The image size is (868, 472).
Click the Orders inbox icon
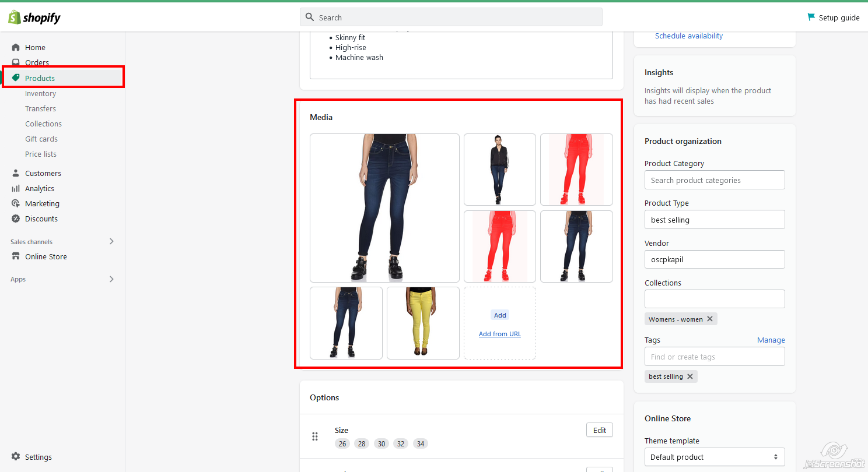click(x=16, y=62)
